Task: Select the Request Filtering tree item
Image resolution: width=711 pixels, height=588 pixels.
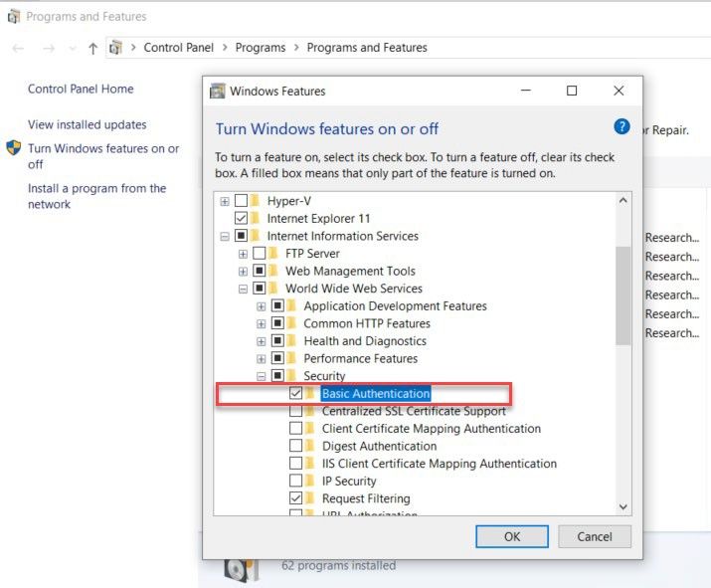Action: [366, 498]
